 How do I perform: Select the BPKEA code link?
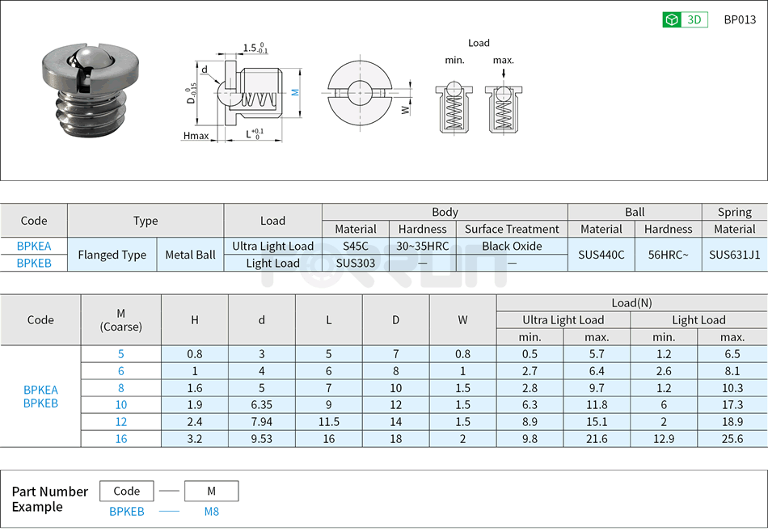click(33, 246)
